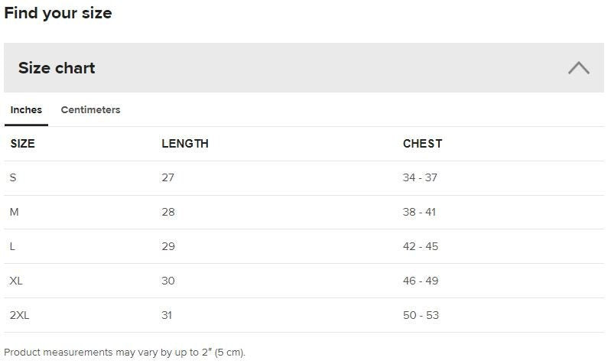Click the 27 length value
Image resolution: width=611 pixels, height=364 pixels.
click(x=168, y=177)
